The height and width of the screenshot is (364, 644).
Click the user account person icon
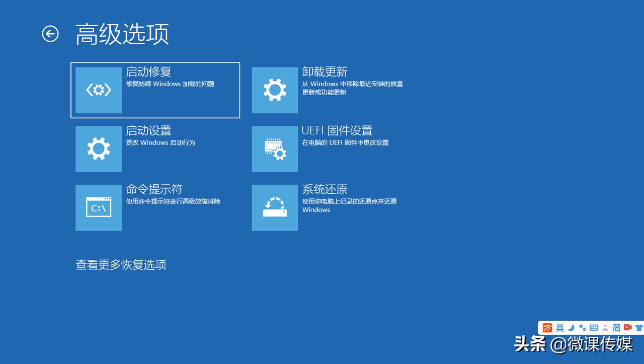coord(605,327)
